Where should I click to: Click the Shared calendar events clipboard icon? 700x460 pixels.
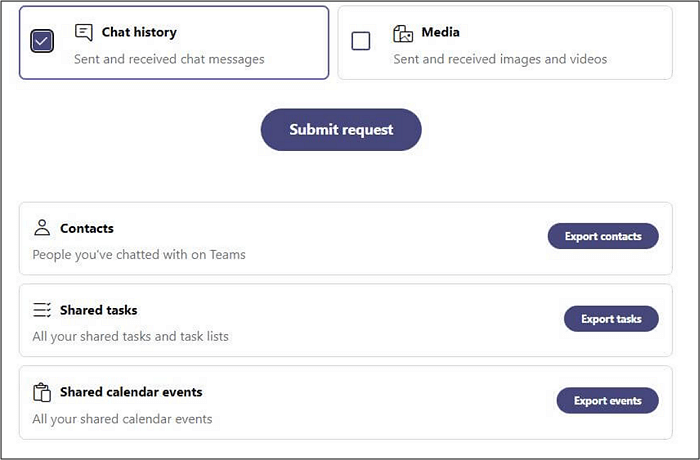(42, 393)
